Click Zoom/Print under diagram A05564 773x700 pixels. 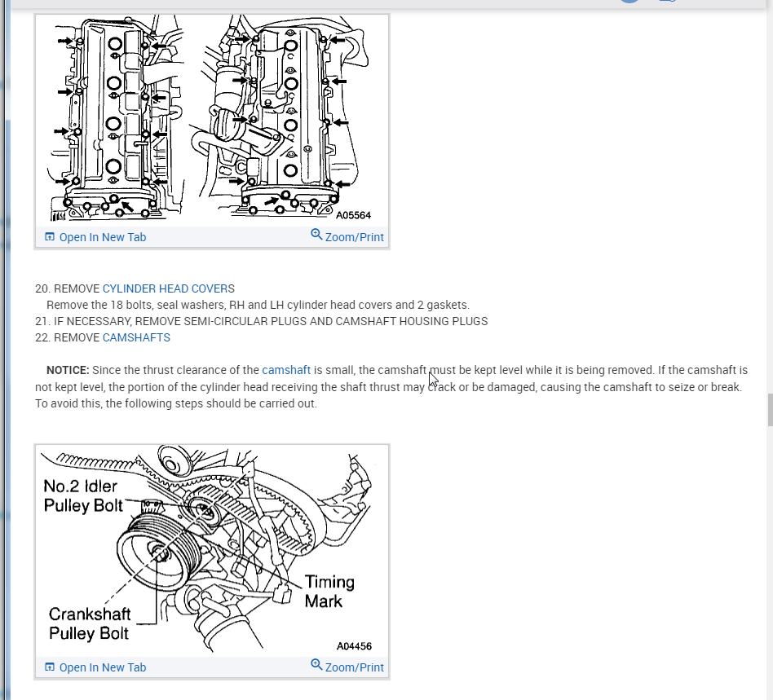354,237
